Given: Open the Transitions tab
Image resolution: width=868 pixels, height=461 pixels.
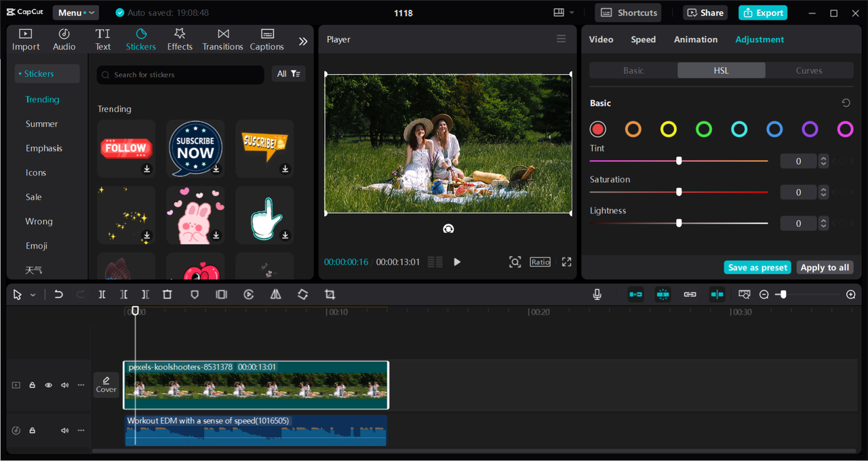Looking at the screenshot, I should coord(222,40).
